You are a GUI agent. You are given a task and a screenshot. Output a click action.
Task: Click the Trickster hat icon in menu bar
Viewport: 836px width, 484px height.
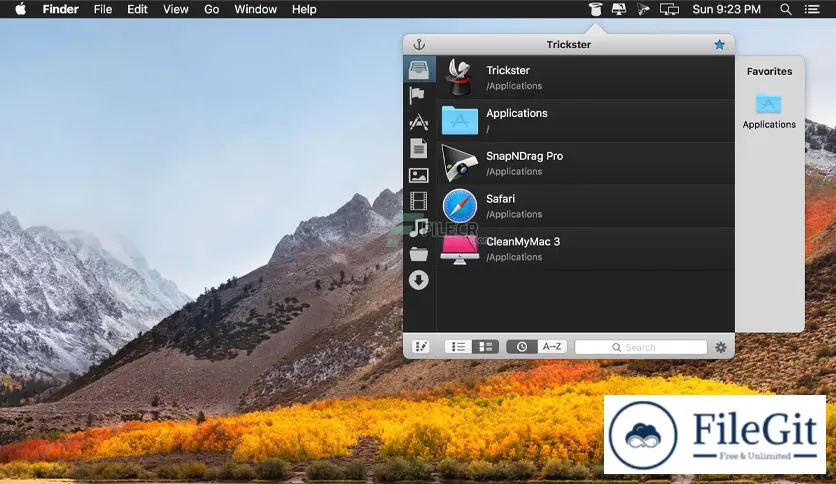pyautogui.click(x=595, y=9)
